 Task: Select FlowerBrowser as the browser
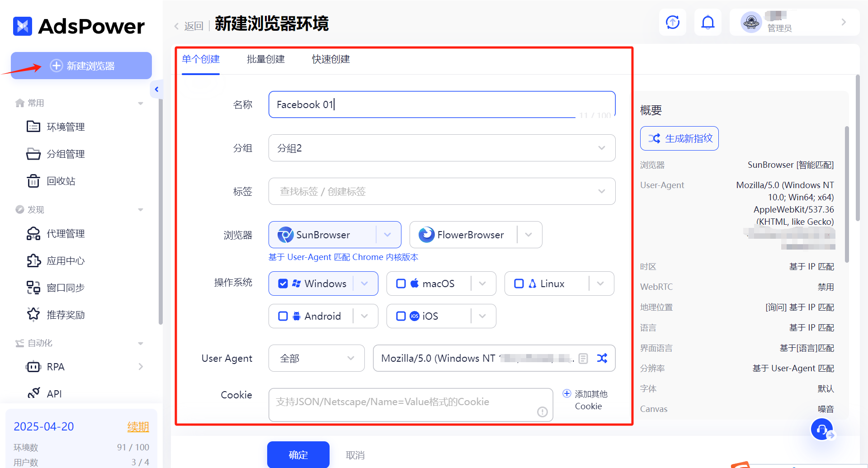pyautogui.click(x=464, y=235)
